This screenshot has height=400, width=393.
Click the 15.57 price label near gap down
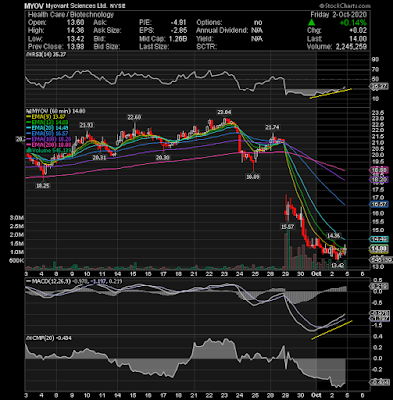(x=288, y=227)
